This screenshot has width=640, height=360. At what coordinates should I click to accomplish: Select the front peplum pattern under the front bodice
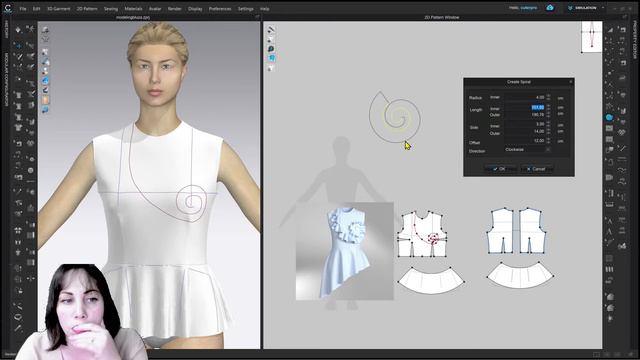[431, 280]
